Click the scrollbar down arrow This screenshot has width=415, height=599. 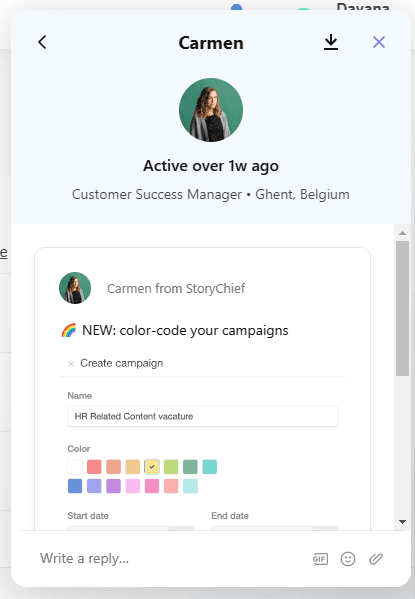tap(402, 521)
